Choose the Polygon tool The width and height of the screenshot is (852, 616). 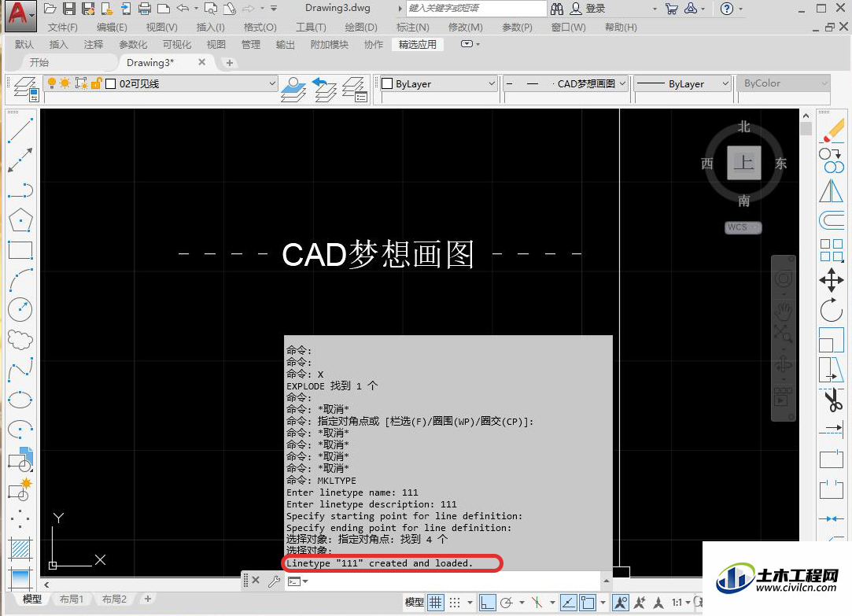20,220
